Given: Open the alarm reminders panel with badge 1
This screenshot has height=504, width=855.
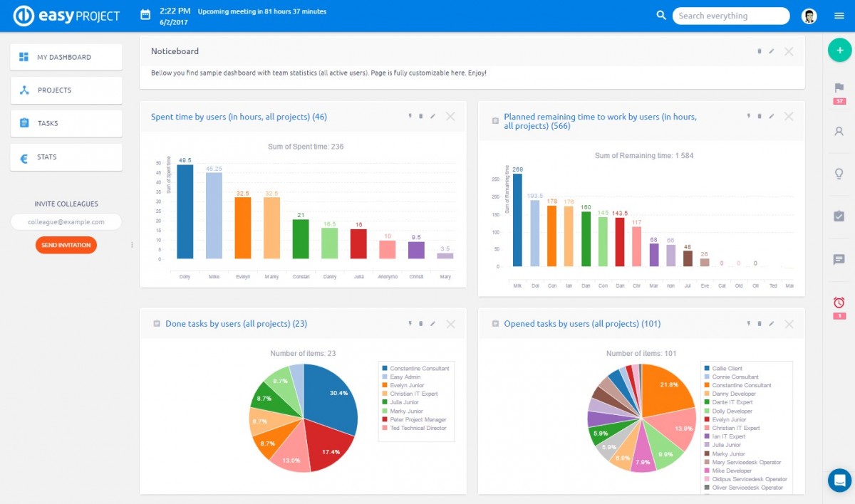Looking at the screenshot, I should [839, 302].
